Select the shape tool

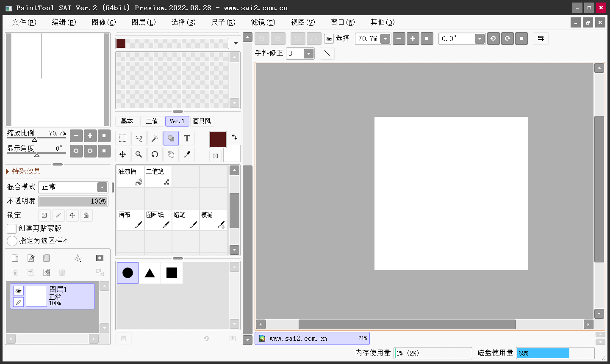click(171, 138)
